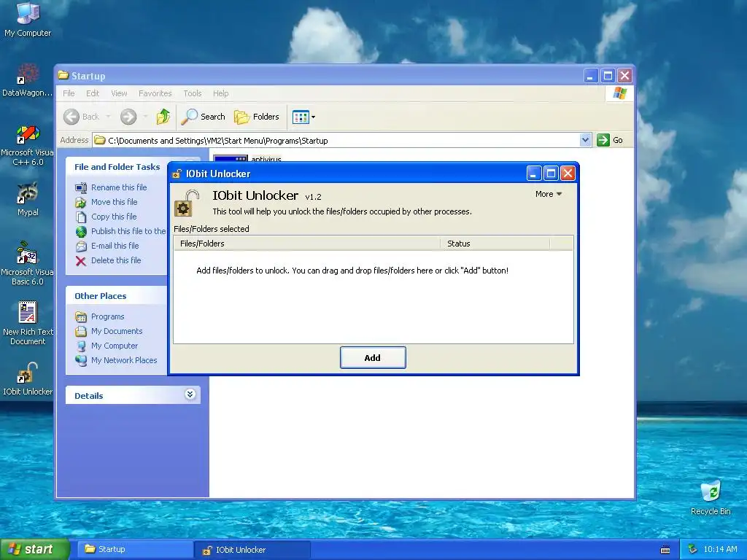Click Add button in IObit Unlocker

pyautogui.click(x=373, y=357)
